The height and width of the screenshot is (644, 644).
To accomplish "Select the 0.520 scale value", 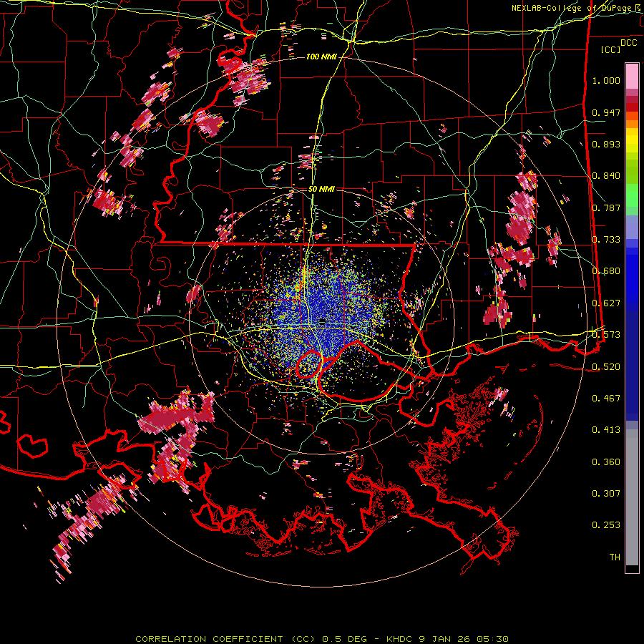I will 606,367.
